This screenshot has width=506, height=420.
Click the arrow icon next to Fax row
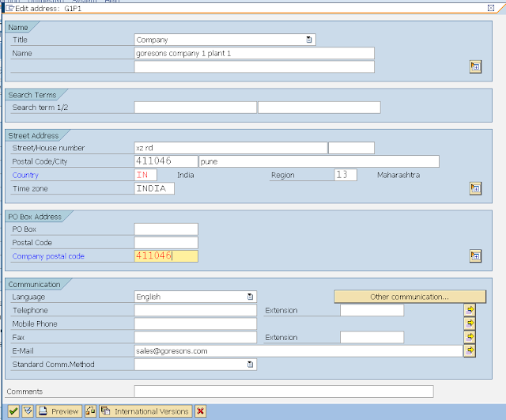pyautogui.click(x=470, y=337)
